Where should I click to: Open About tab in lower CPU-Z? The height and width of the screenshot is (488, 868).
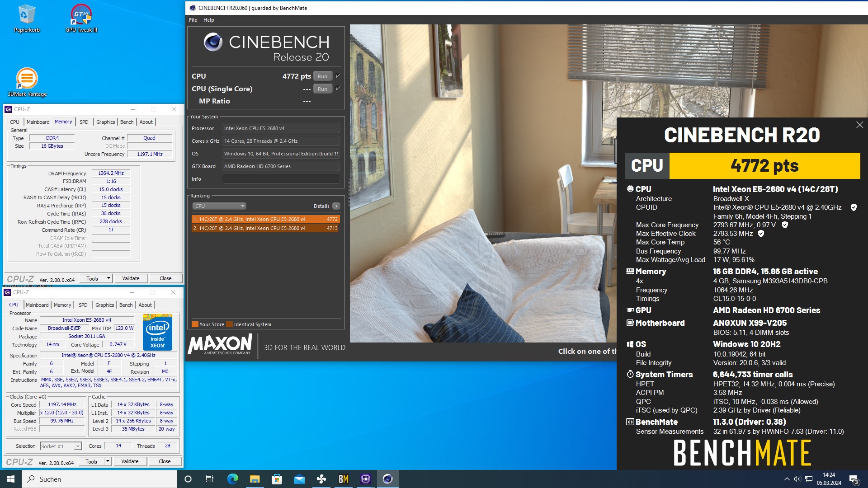pos(145,305)
